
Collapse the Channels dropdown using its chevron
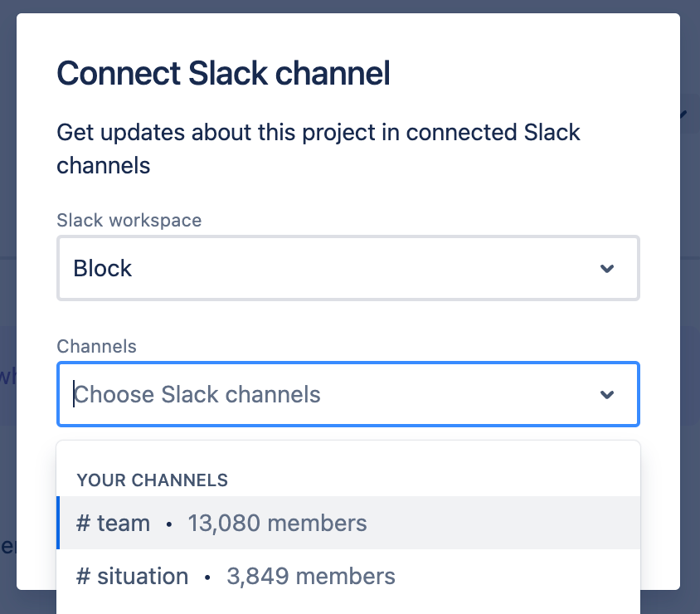click(607, 394)
